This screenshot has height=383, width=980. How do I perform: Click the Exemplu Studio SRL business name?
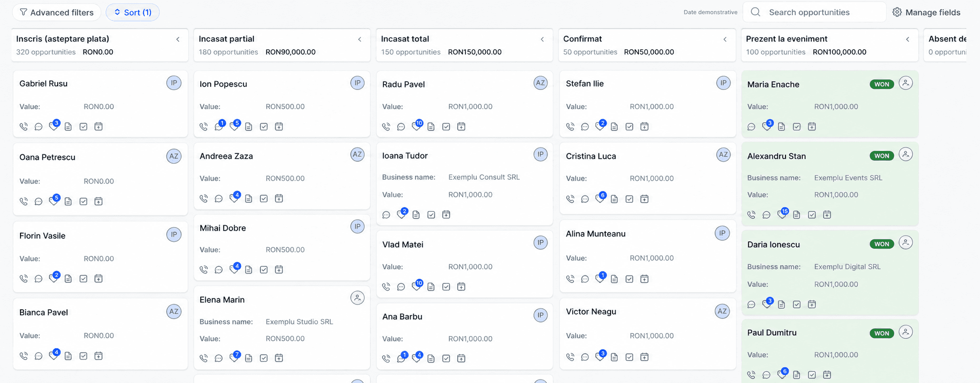coord(299,321)
